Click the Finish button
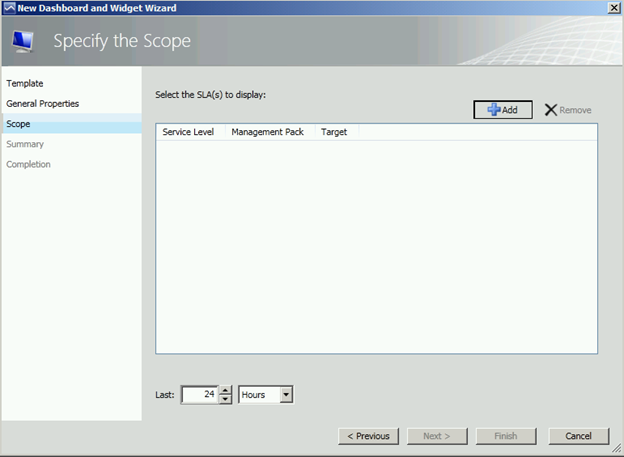This screenshot has height=457, width=624. click(x=506, y=436)
